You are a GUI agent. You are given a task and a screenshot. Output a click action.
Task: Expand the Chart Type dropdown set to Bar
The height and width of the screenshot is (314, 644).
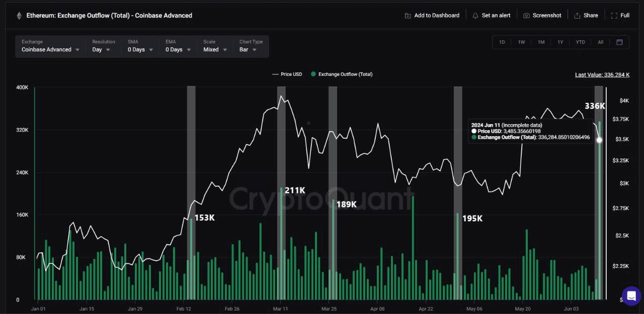(x=248, y=50)
